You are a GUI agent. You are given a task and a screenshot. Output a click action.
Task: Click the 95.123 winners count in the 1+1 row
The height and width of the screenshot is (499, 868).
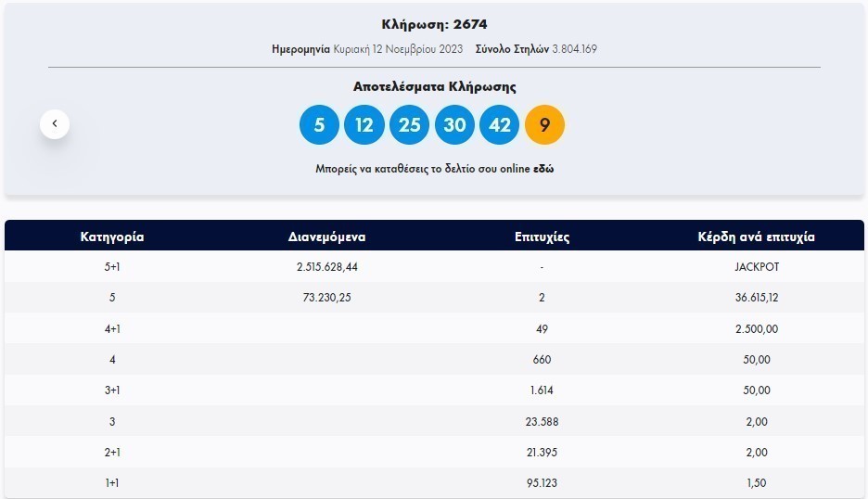pyautogui.click(x=542, y=482)
